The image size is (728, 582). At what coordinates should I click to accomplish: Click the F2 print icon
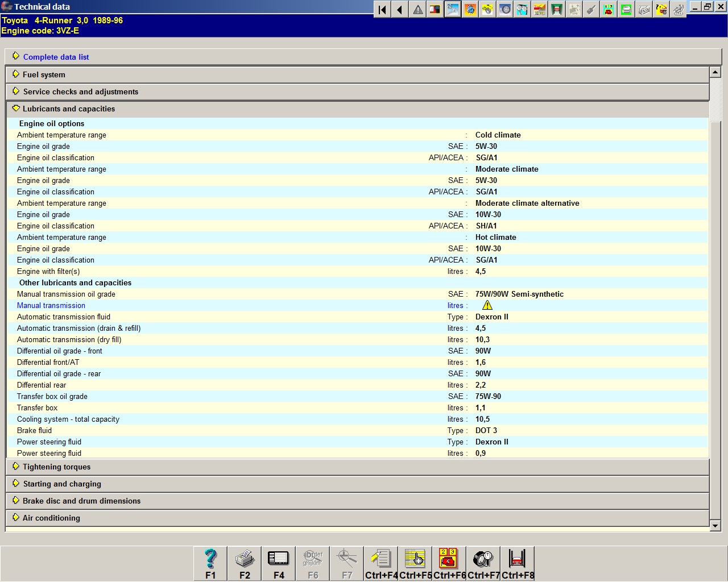pyautogui.click(x=245, y=563)
